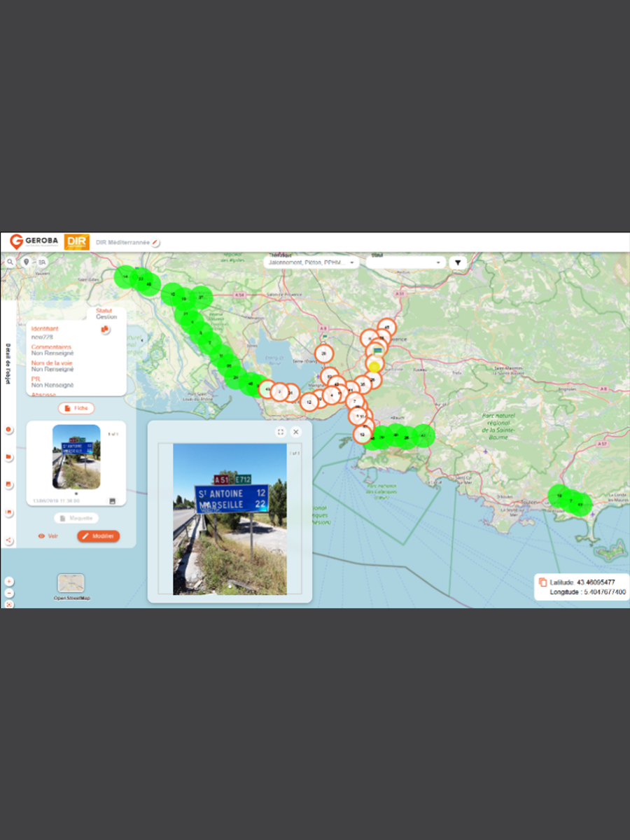Screen dimensions: 630x840
Task: Click the filter funnel icon
Action: tap(457, 262)
